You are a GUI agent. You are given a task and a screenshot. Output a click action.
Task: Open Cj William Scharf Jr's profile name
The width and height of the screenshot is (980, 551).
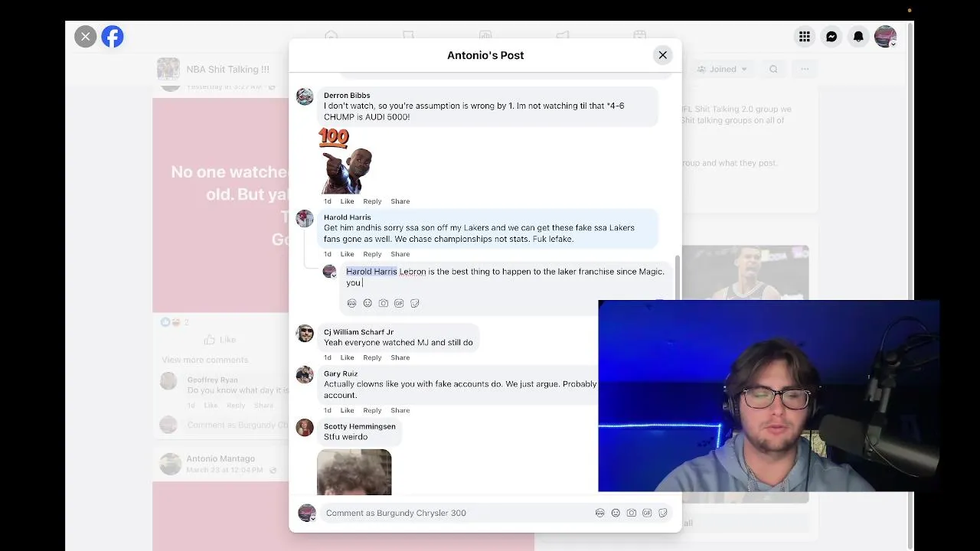coord(358,332)
